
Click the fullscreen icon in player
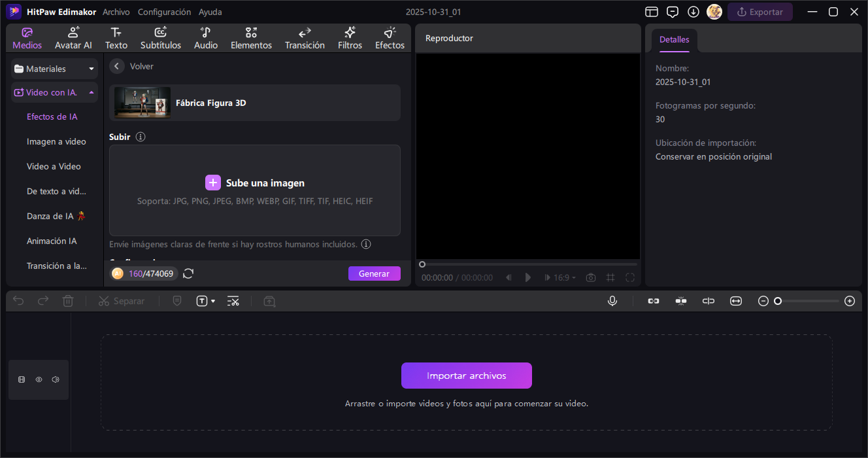pos(630,277)
